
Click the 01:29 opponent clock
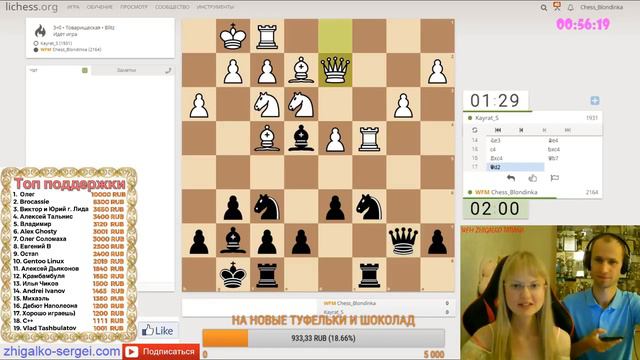click(x=495, y=100)
